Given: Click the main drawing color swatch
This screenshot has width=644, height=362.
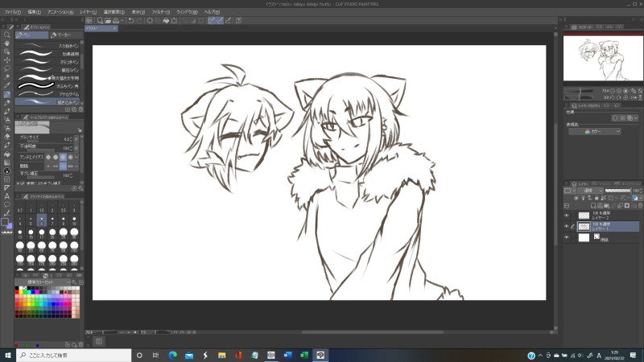Looking at the screenshot, I should point(5,222).
